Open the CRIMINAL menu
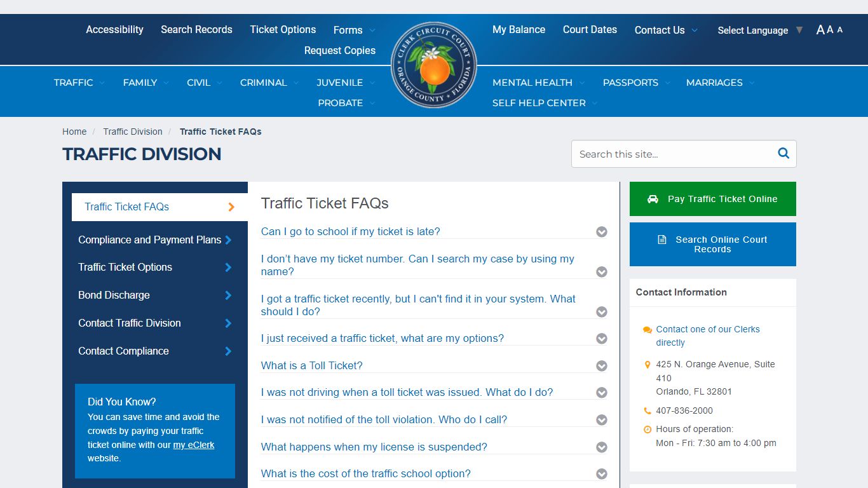868x488 pixels. click(269, 83)
